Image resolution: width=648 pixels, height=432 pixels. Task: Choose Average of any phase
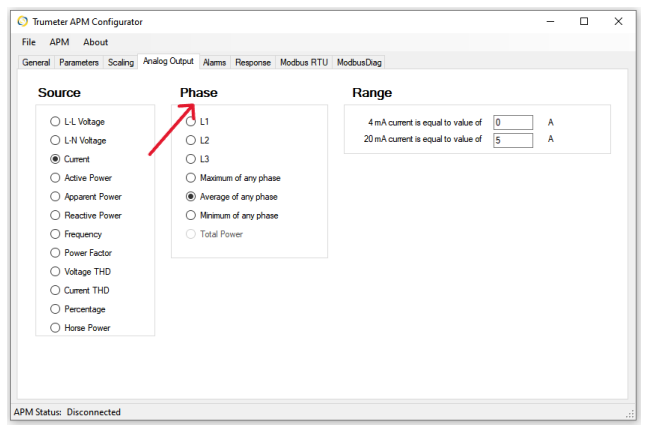pos(232,197)
